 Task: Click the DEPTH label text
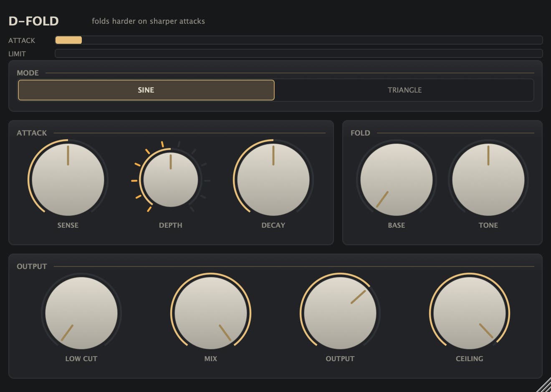coord(171,225)
